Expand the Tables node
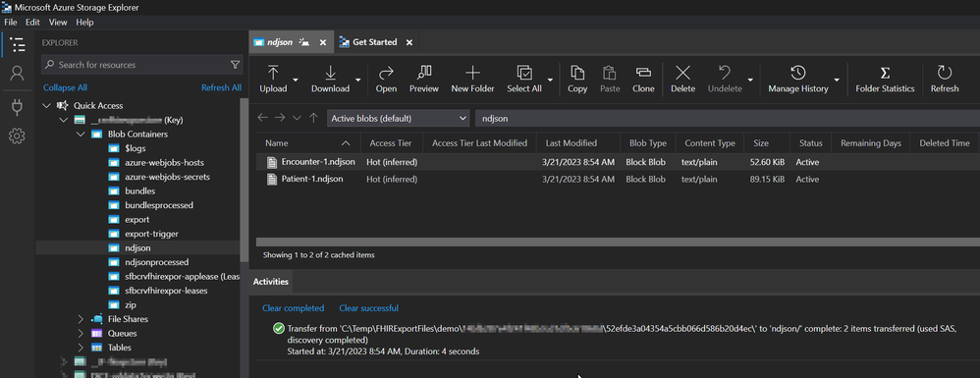The height and width of the screenshot is (378, 980). pyautogui.click(x=80, y=348)
